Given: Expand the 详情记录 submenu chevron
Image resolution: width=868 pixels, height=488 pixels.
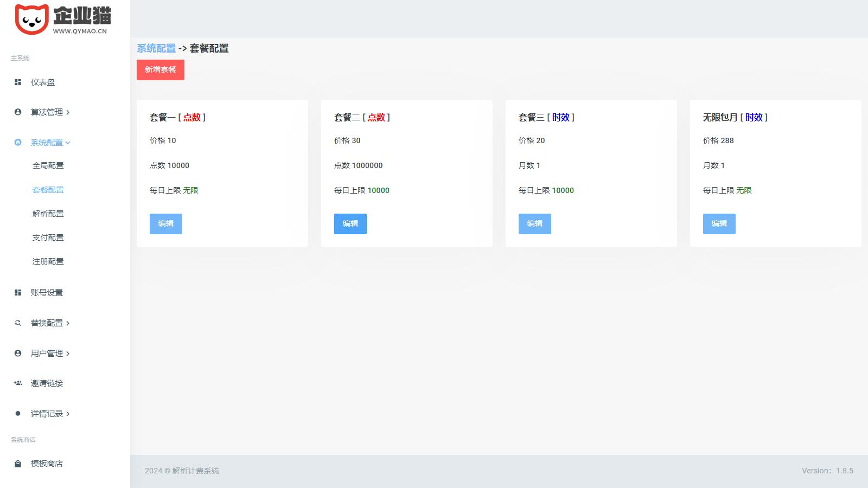Looking at the screenshot, I should point(68,414).
